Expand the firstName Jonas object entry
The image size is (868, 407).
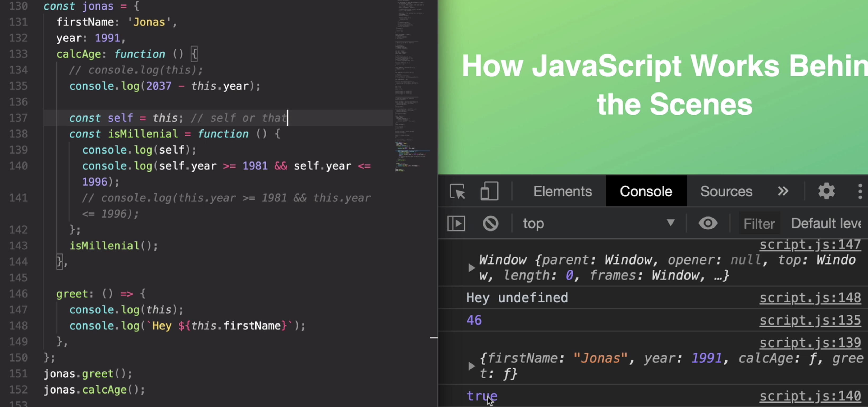[471, 366]
